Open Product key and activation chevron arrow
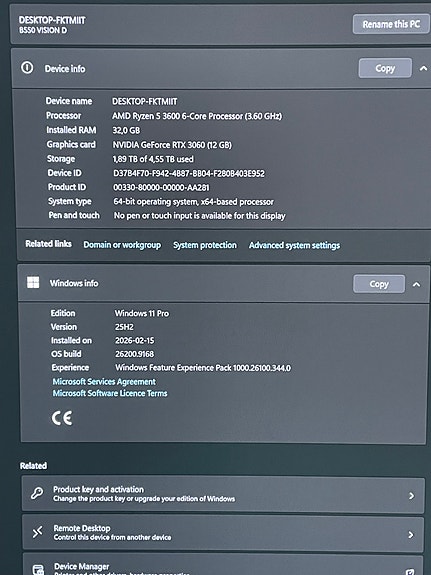Image resolution: width=431 pixels, height=575 pixels. [x=412, y=496]
